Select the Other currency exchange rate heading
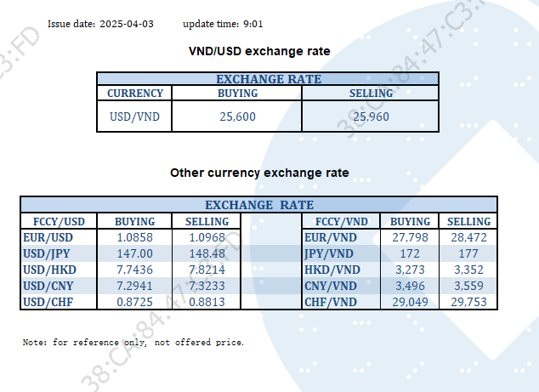539x392 pixels. tap(259, 173)
